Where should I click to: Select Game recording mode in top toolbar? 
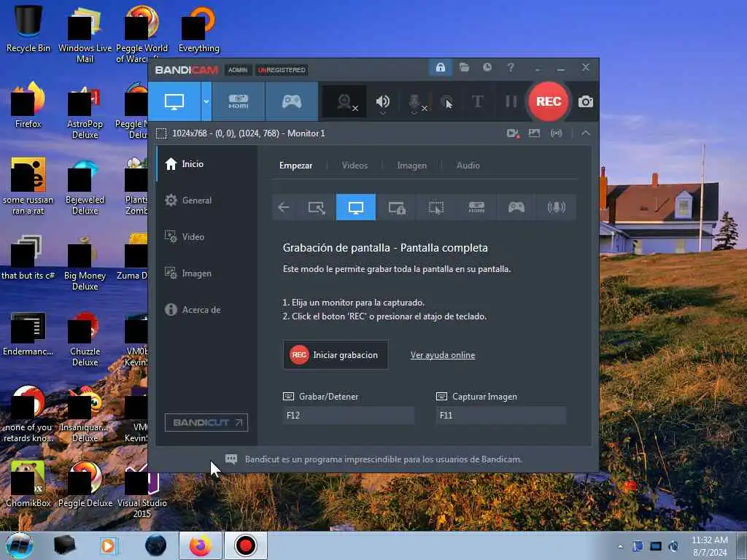click(292, 101)
